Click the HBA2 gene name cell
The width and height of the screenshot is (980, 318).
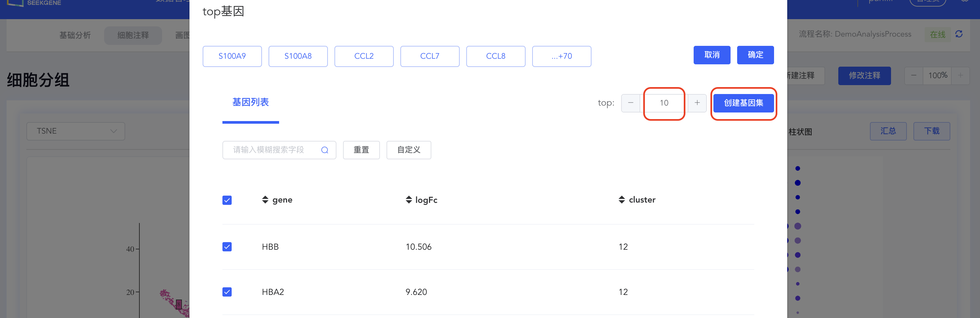(273, 292)
